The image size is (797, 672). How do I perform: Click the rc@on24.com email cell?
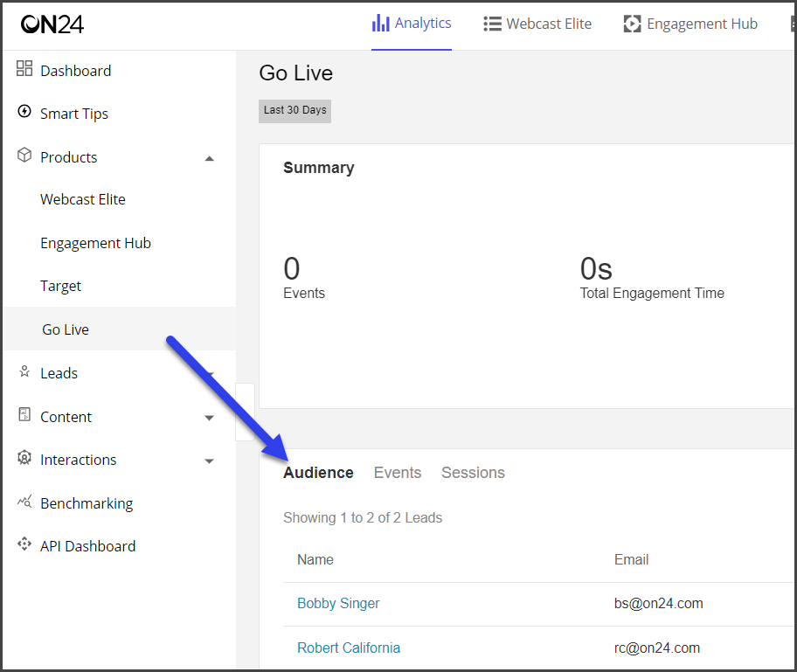coord(656,648)
